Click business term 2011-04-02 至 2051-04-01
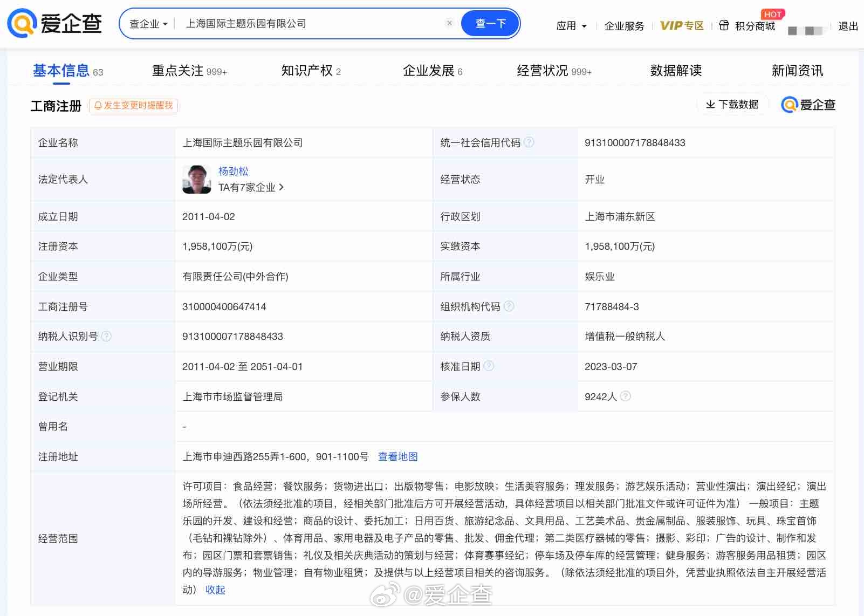This screenshot has height=616, width=864. coord(243,366)
